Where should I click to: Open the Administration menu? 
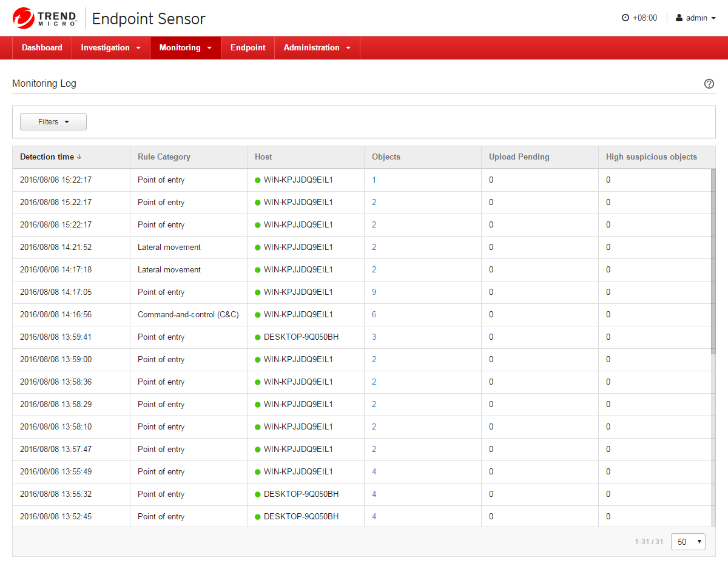click(x=317, y=48)
